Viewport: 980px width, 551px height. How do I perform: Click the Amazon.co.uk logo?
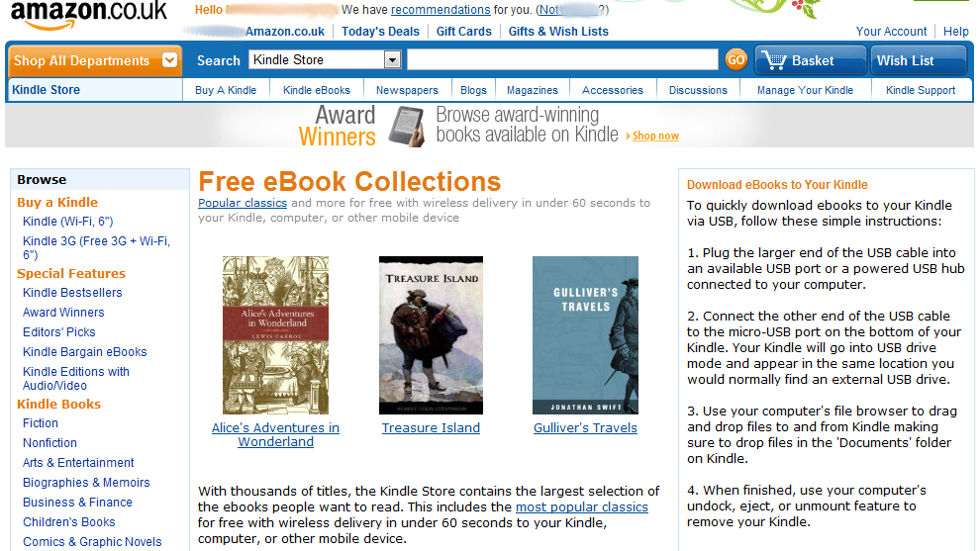pyautogui.click(x=89, y=15)
